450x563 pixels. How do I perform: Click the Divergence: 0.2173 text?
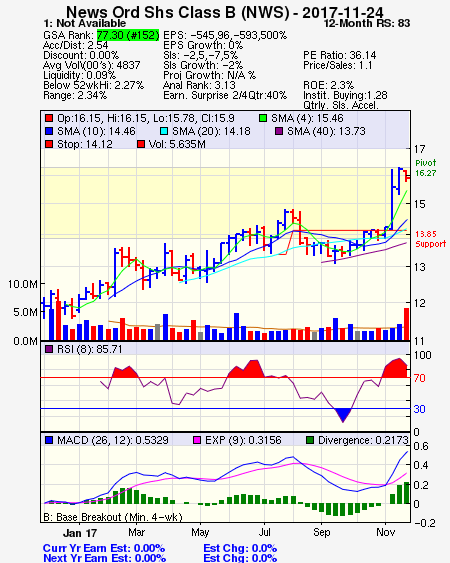pos(363,440)
